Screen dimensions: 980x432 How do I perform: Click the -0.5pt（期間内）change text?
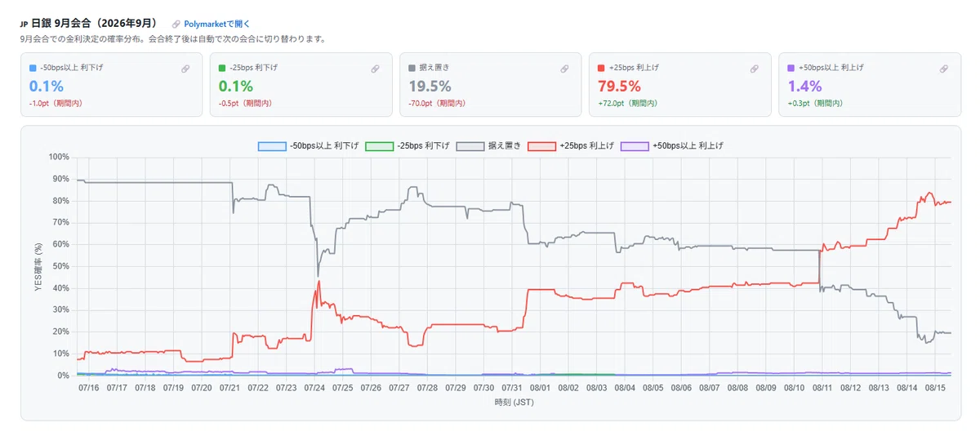coord(245,104)
